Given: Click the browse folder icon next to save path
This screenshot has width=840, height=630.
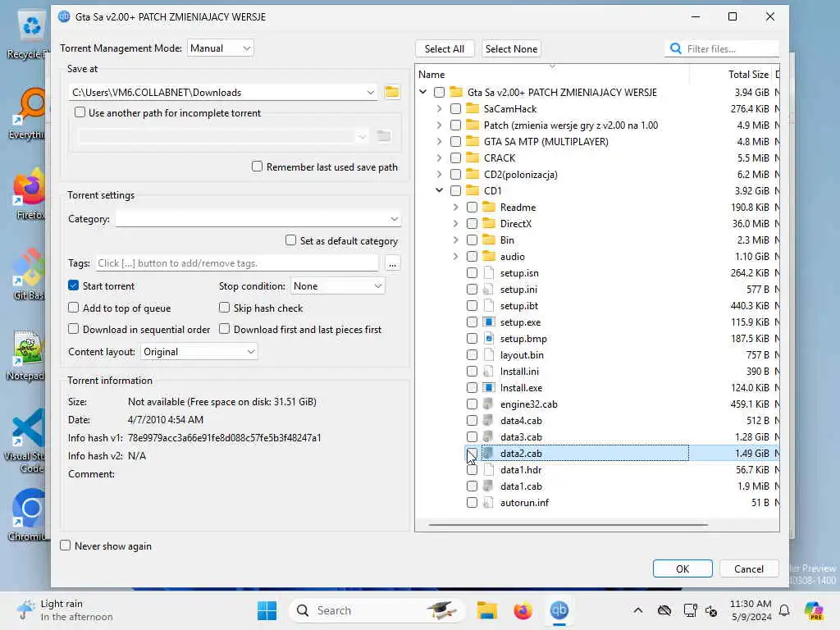Looking at the screenshot, I should pyautogui.click(x=392, y=92).
